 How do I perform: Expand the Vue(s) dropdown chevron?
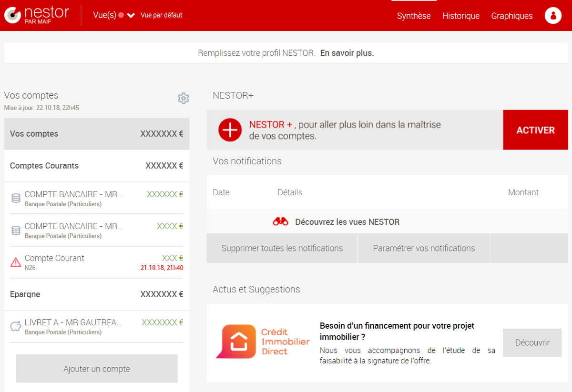coord(131,16)
